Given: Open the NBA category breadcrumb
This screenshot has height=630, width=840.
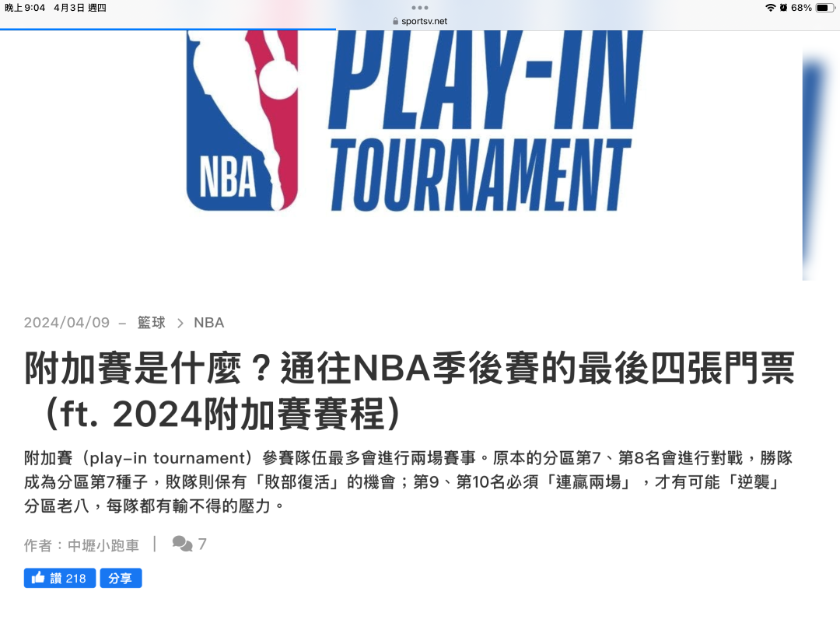Looking at the screenshot, I should click(209, 323).
